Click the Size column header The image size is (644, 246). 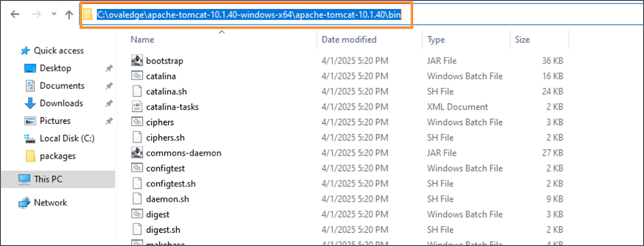point(522,39)
